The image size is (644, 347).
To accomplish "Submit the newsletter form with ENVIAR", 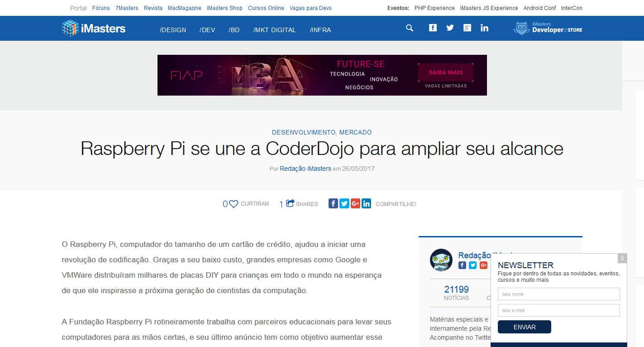I will tap(524, 326).
